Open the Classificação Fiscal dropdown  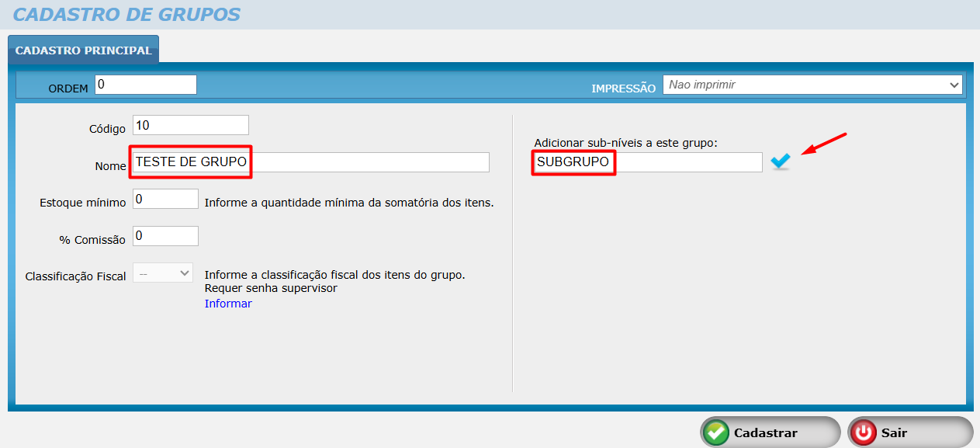(163, 273)
